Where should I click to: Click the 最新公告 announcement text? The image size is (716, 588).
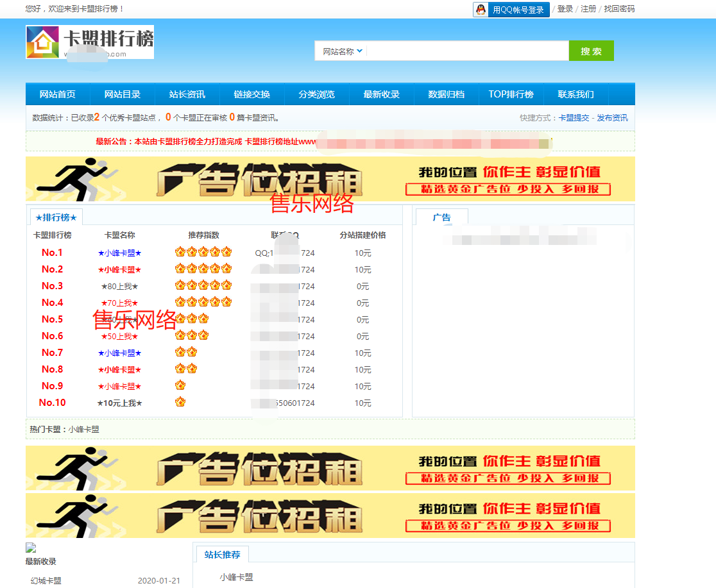tap(206, 142)
